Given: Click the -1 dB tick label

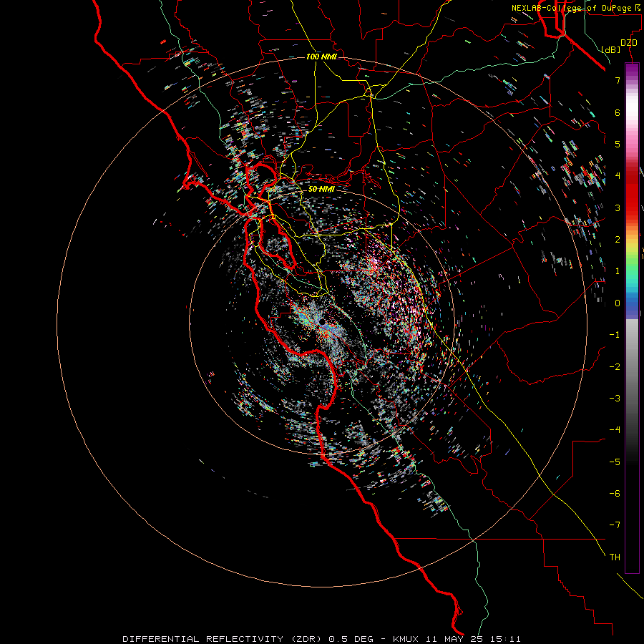Looking at the screenshot, I should point(615,335).
